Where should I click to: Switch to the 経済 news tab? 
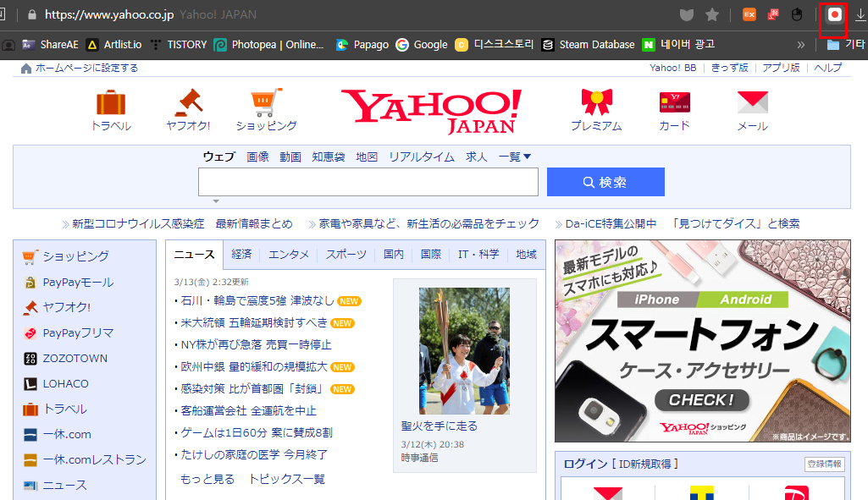coord(241,255)
